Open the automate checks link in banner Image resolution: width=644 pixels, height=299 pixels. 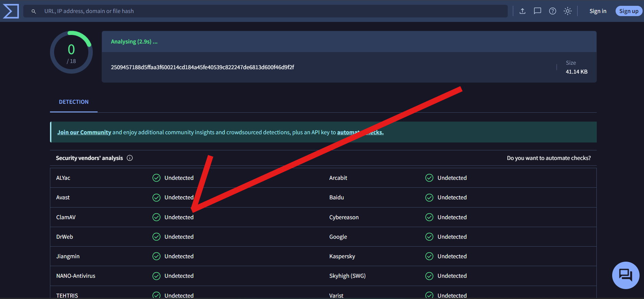pyautogui.click(x=360, y=132)
